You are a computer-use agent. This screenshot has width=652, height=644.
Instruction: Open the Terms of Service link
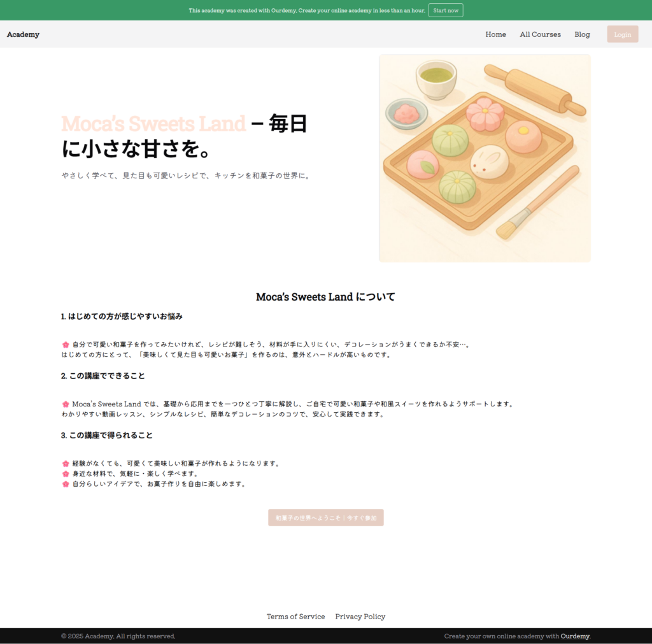point(295,617)
